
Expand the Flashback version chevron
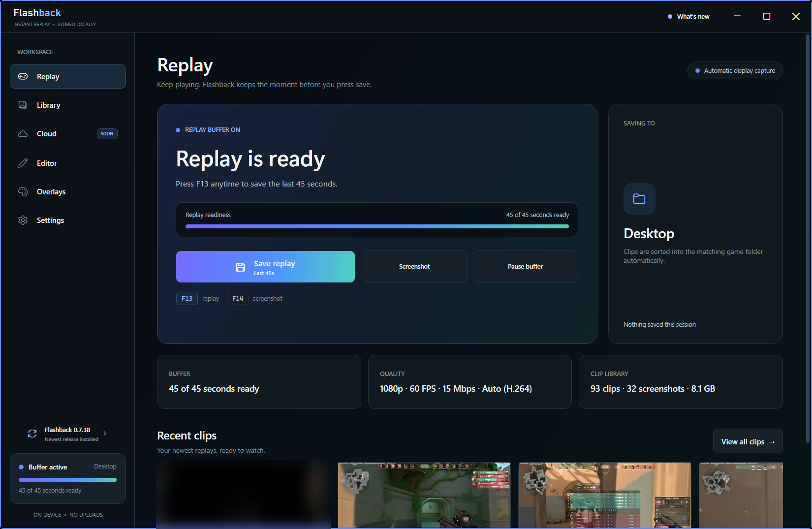(105, 434)
